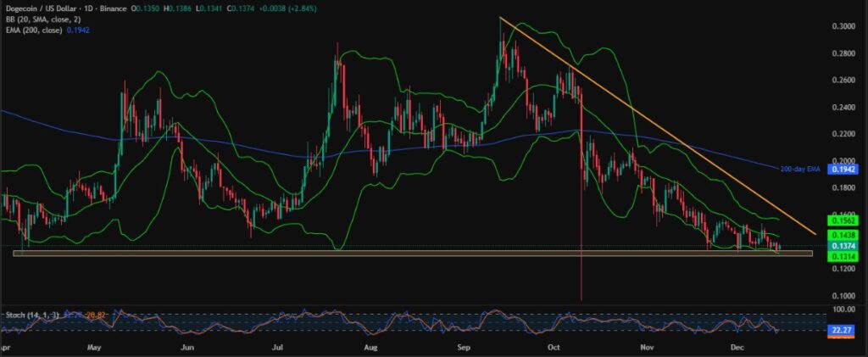Image resolution: width=868 pixels, height=357 pixels.
Task: Click the 200-day EMA line label
Action: pos(800,168)
